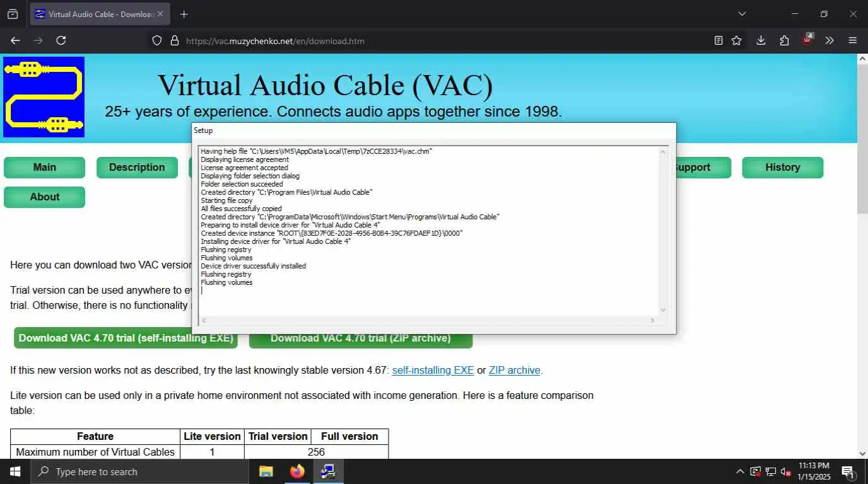Download VAC 4.70 trial self-installing EXE

tap(126, 338)
